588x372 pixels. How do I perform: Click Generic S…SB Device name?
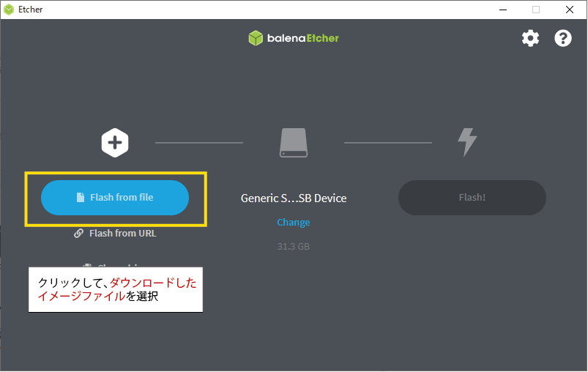click(294, 198)
